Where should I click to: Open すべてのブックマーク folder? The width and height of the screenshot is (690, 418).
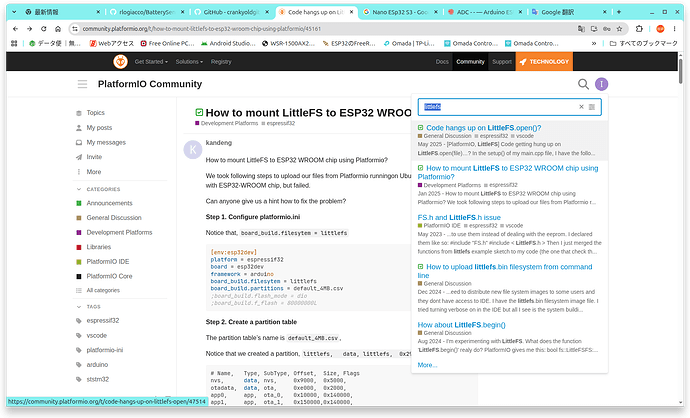tap(643, 43)
